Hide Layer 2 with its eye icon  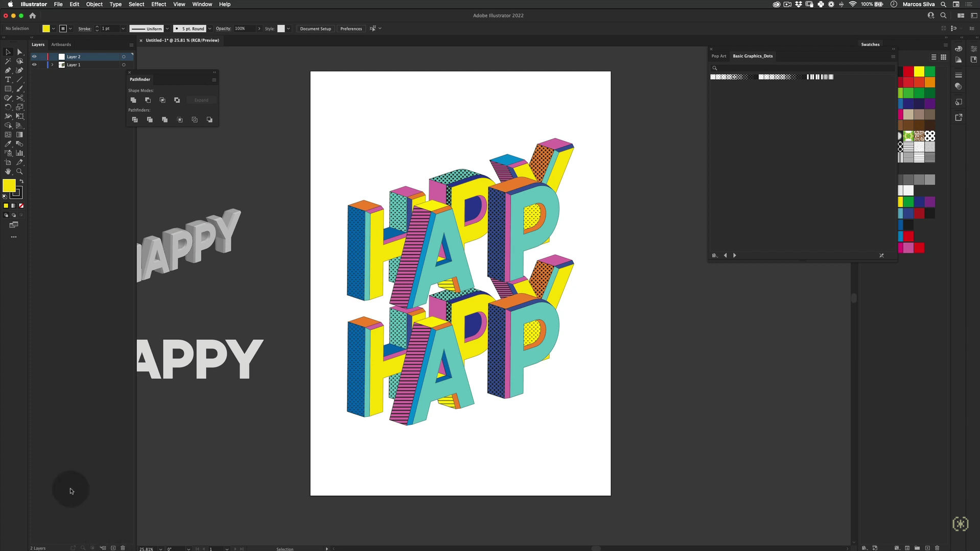[x=34, y=57]
